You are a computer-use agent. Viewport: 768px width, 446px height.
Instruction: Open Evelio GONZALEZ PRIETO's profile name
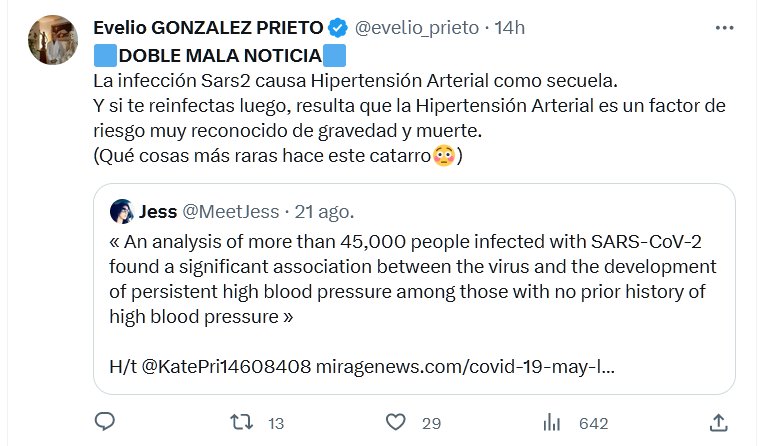click(209, 28)
